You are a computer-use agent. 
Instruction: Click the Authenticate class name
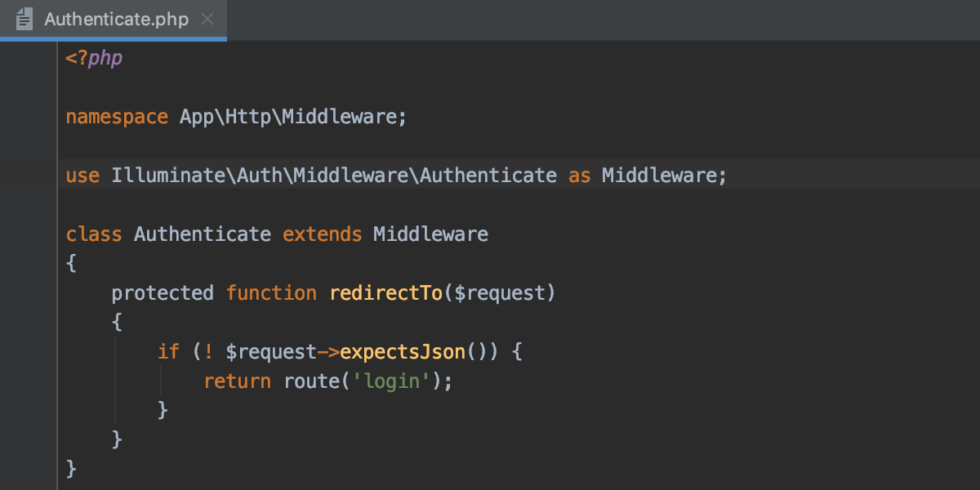pyautogui.click(x=202, y=234)
